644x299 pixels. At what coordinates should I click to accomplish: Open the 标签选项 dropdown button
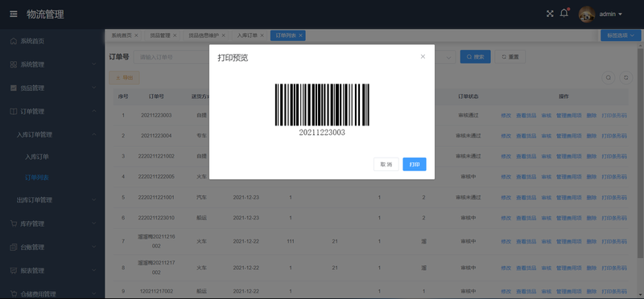point(621,35)
